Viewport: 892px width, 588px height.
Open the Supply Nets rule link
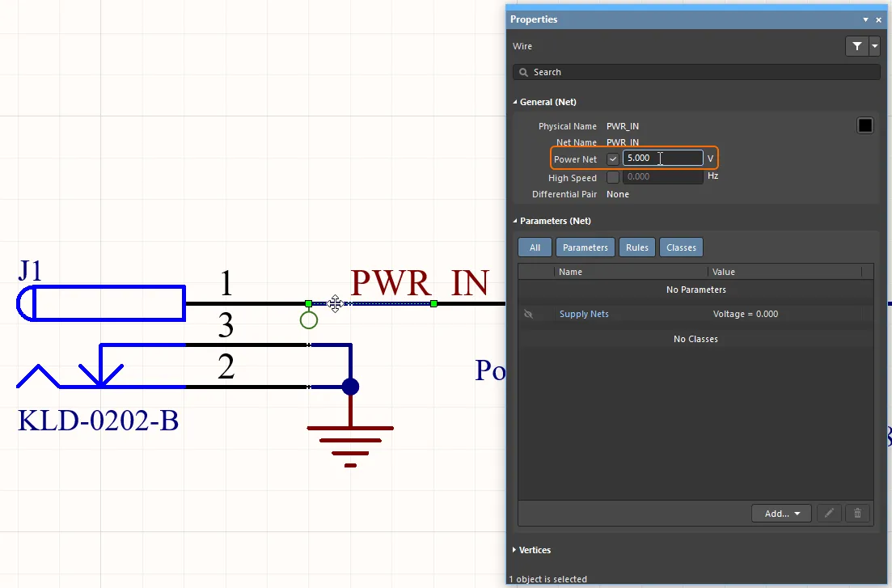point(584,314)
